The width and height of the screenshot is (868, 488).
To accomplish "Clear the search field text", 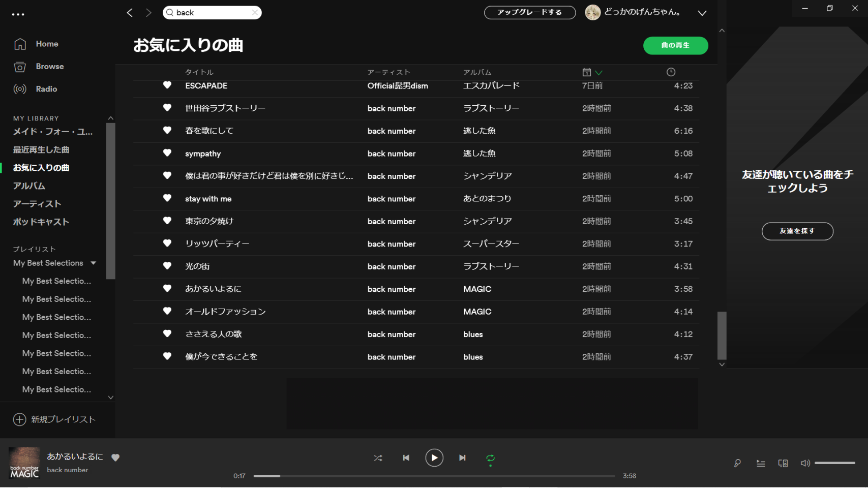I will pos(255,13).
